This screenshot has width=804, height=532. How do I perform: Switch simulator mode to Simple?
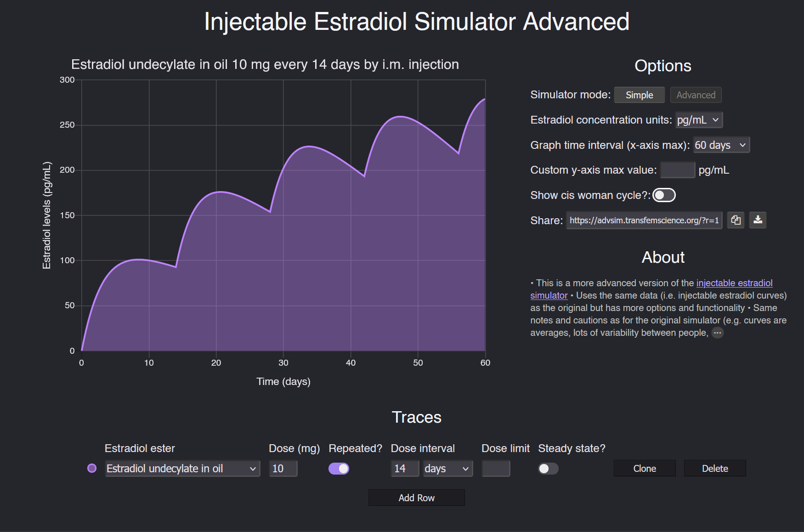[x=639, y=95]
